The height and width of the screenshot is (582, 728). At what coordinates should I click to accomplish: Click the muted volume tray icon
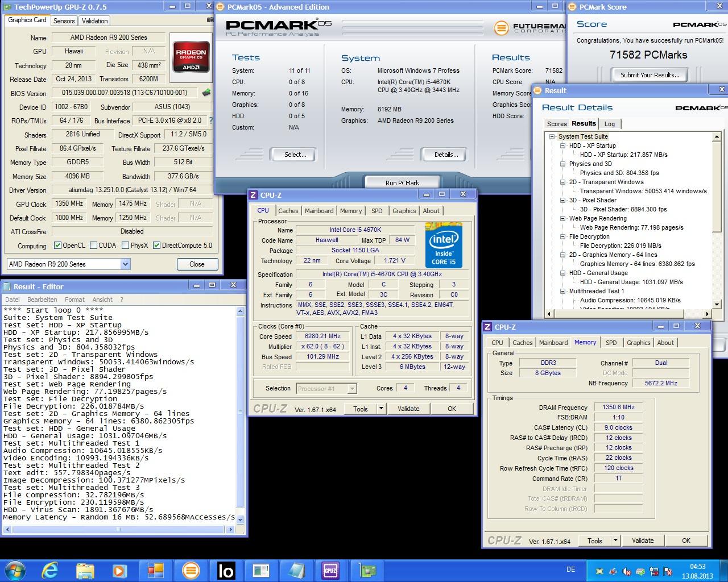click(x=626, y=571)
